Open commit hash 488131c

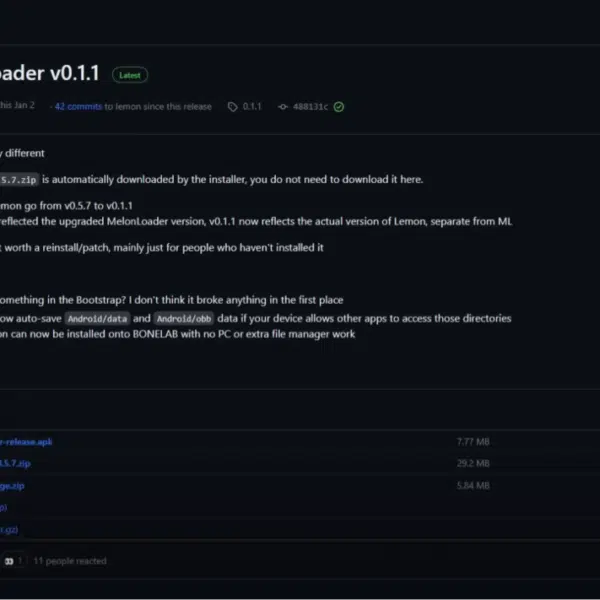click(x=310, y=106)
